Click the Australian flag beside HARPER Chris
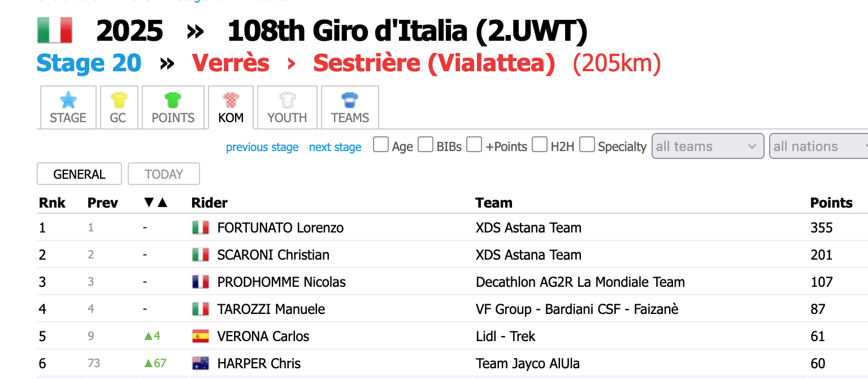The height and width of the screenshot is (379, 868). (x=201, y=363)
